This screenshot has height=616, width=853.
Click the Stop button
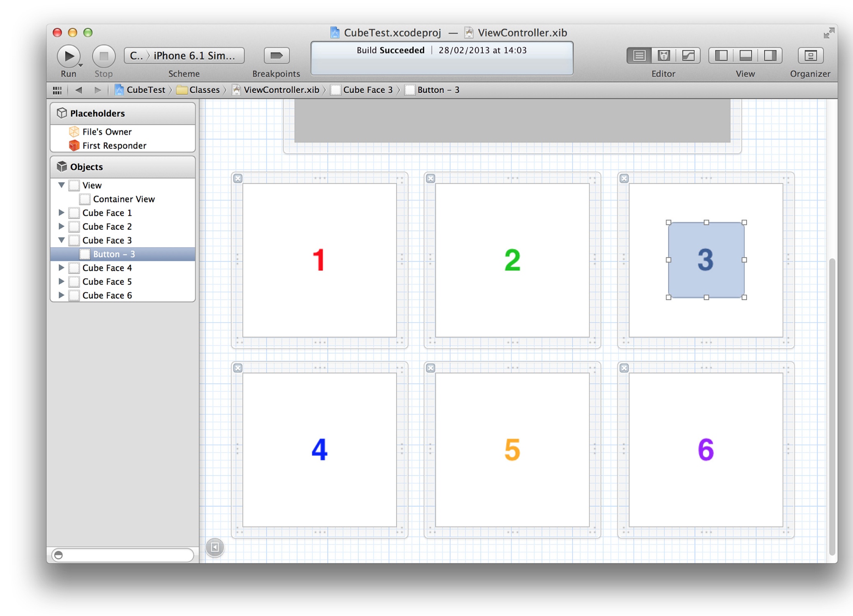pos(104,55)
